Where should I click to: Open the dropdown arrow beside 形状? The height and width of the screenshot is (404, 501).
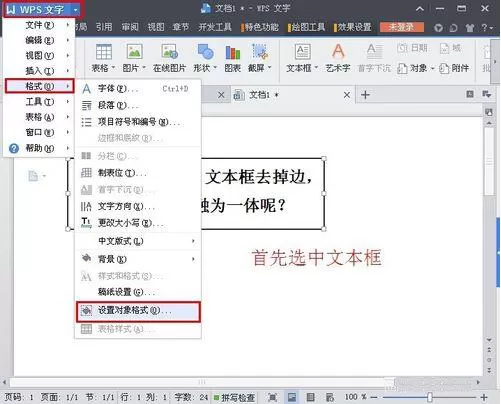click(215, 68)
